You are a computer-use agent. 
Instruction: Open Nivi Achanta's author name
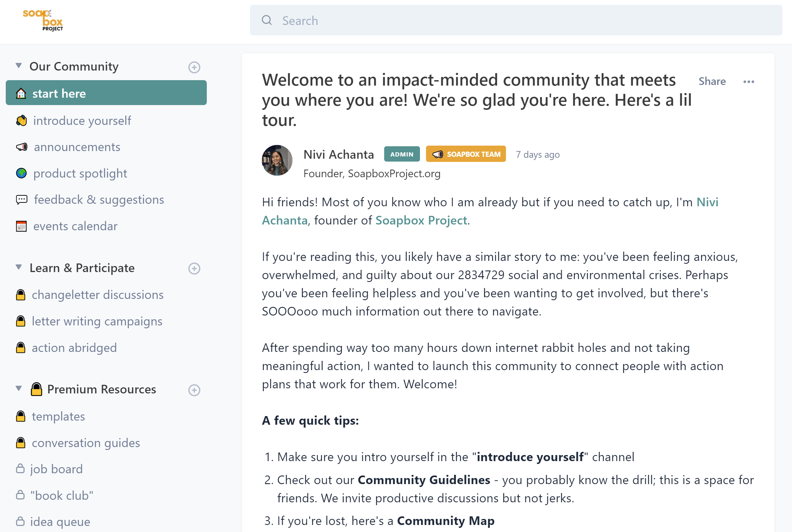pyautogui.click(x=338, y=154)
